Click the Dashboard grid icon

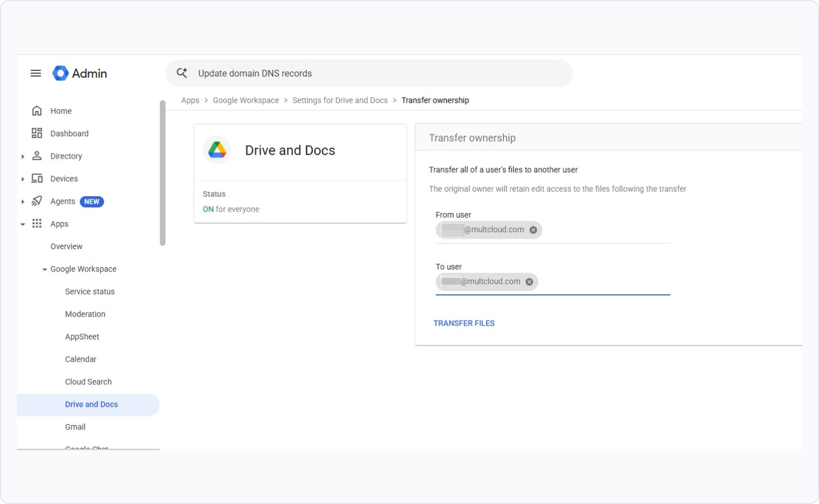pyautogui.click(x=37, y=133)
